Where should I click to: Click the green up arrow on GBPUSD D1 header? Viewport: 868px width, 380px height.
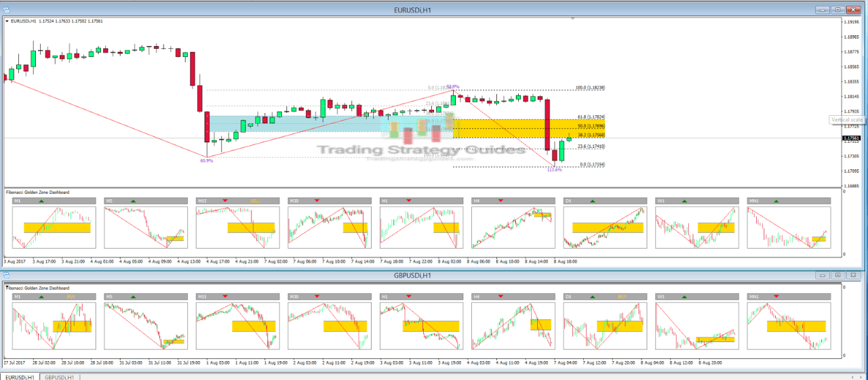pos(593,297)
